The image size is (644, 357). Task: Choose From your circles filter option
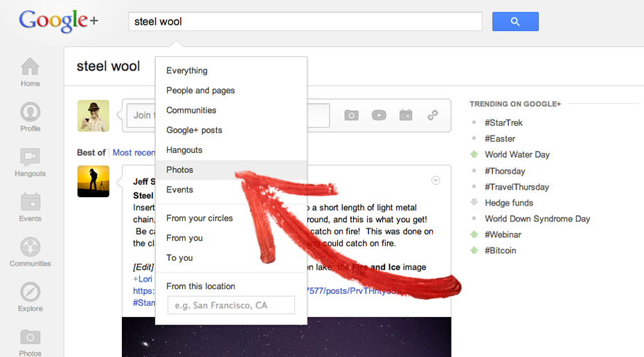pos(199,218)
